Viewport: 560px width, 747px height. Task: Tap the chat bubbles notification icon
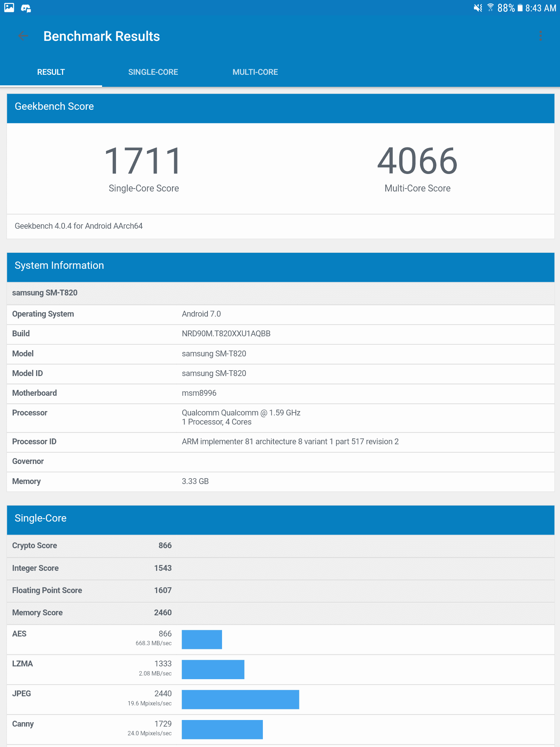pyautogui.click(x=26, y=8)
